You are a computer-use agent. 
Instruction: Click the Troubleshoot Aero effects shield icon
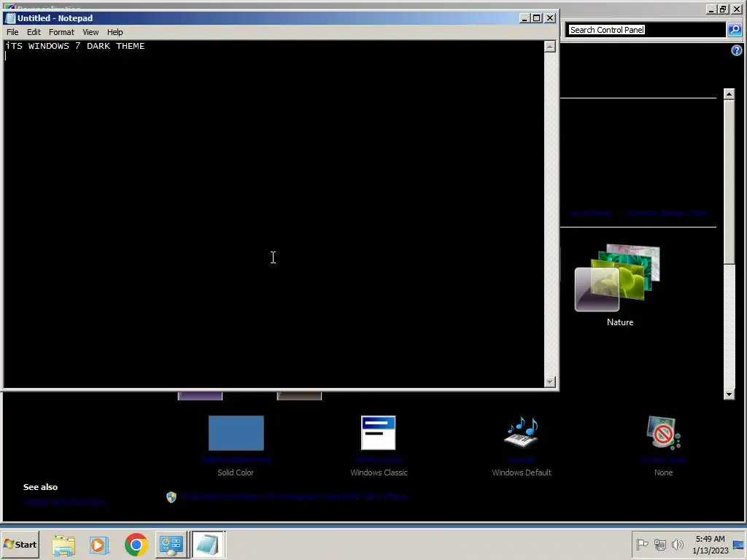click(171, 497)
